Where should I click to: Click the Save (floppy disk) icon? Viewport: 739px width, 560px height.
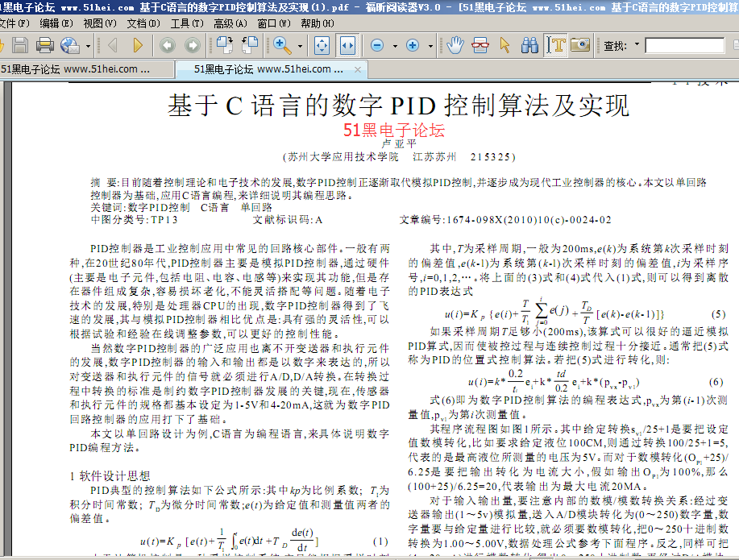pyautogui.click(x=20, y=45)
